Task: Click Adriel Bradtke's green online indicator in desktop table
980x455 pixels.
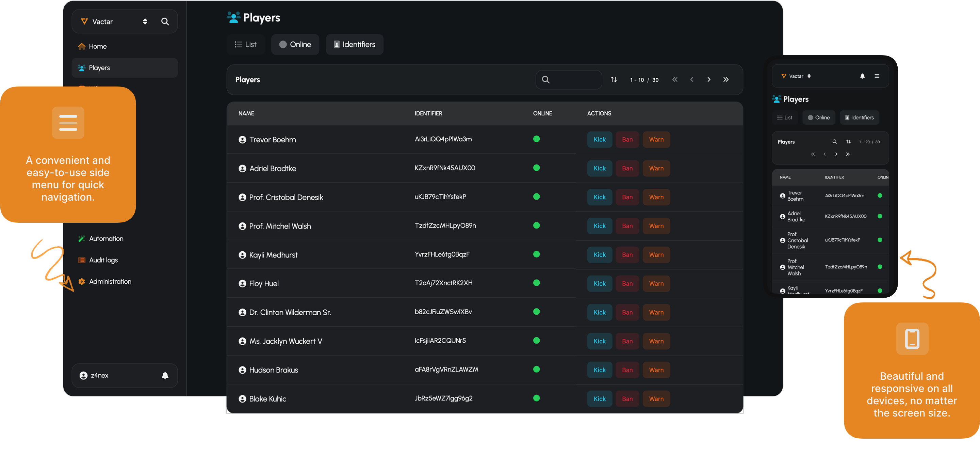Action: [536, 168]
